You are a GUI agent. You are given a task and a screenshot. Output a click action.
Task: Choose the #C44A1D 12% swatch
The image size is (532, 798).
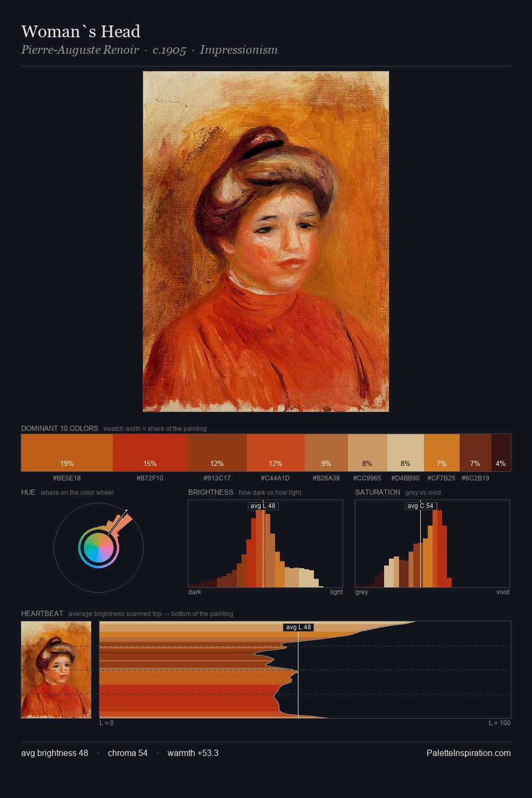(x=276, y=453)
